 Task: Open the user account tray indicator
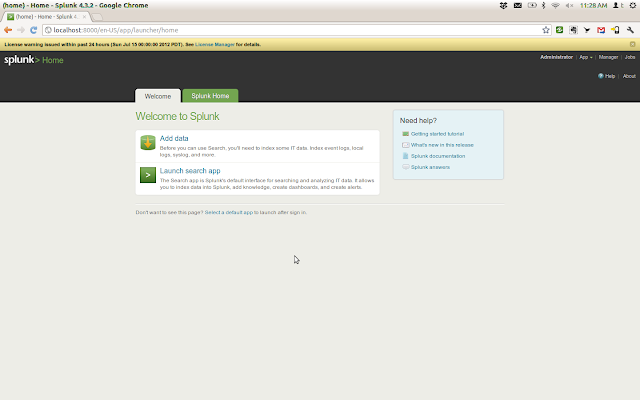[618, 5]
